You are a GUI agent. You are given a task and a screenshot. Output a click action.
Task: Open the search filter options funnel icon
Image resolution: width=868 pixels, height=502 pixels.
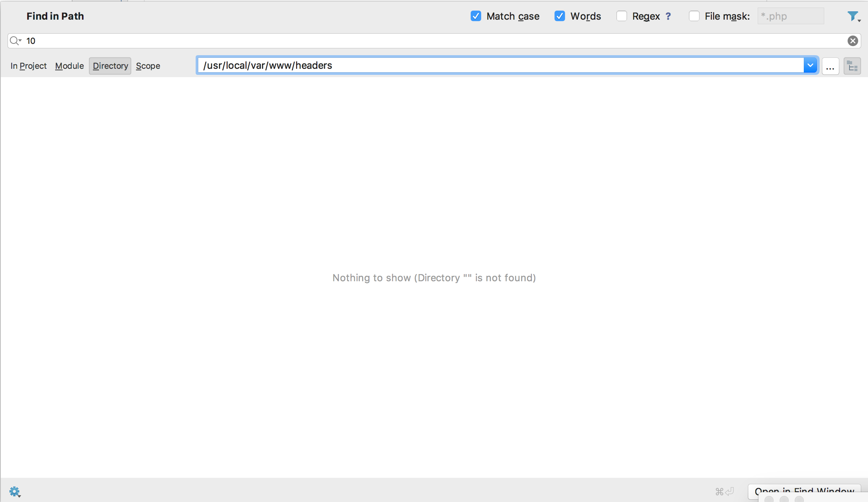pyautogui.click(x=853, y=16)
